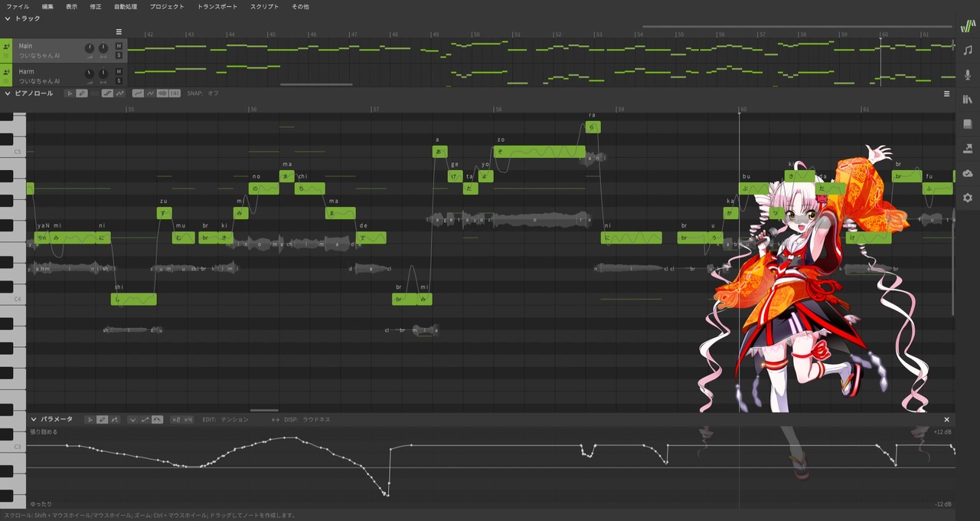The image size is (980, 521).
Task: Select the Harm track name
Action: [26, 71]
